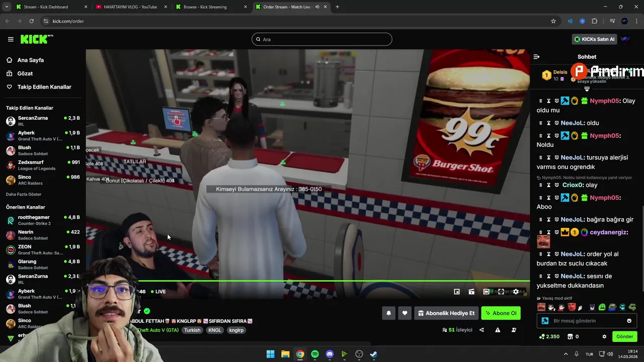
Task: Switch to HAYATTAYIM VLOG YouTube tab
Action: (130, 7)
